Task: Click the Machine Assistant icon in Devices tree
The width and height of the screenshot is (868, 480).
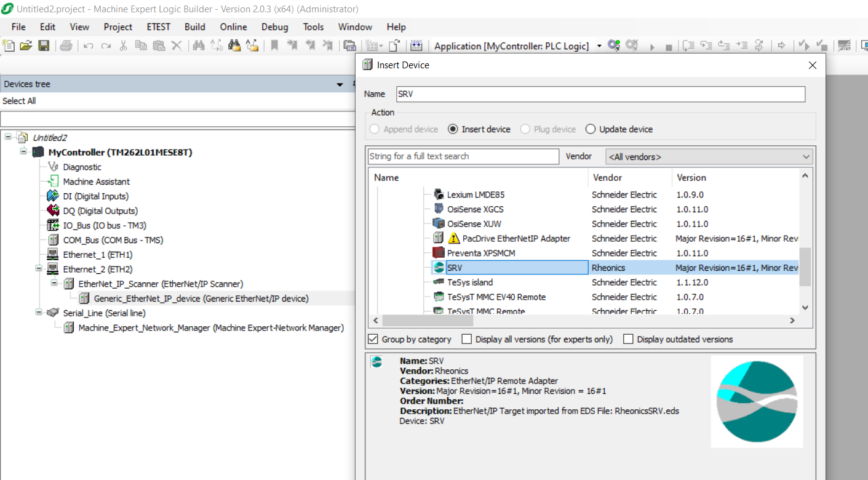Action: pyautogui.click(x=53, y=182)
